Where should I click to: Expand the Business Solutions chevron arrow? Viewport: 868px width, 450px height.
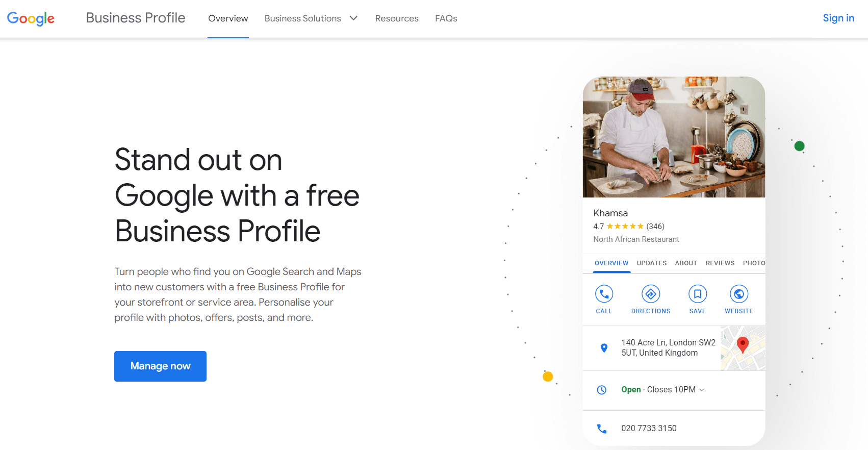(x=353, y=18)
